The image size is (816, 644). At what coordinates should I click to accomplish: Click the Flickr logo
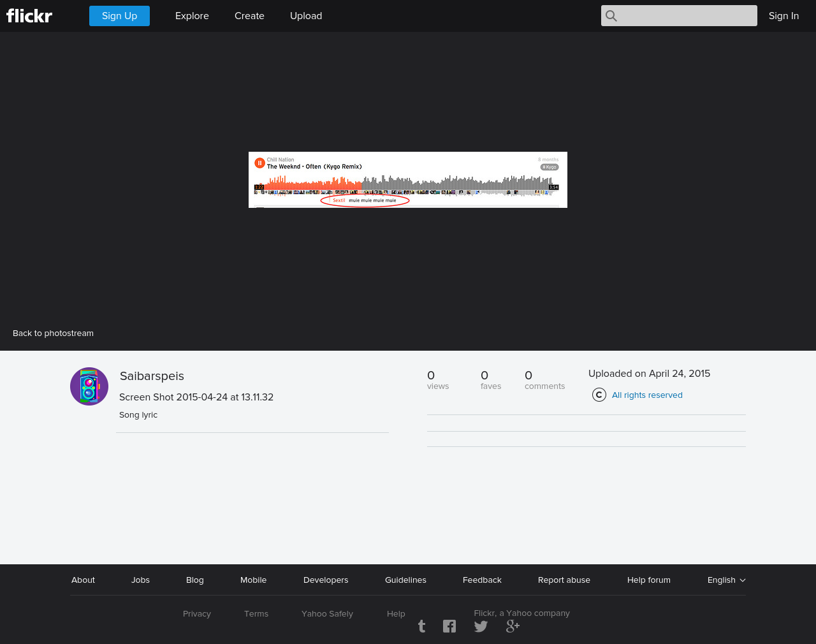[29, 16]
